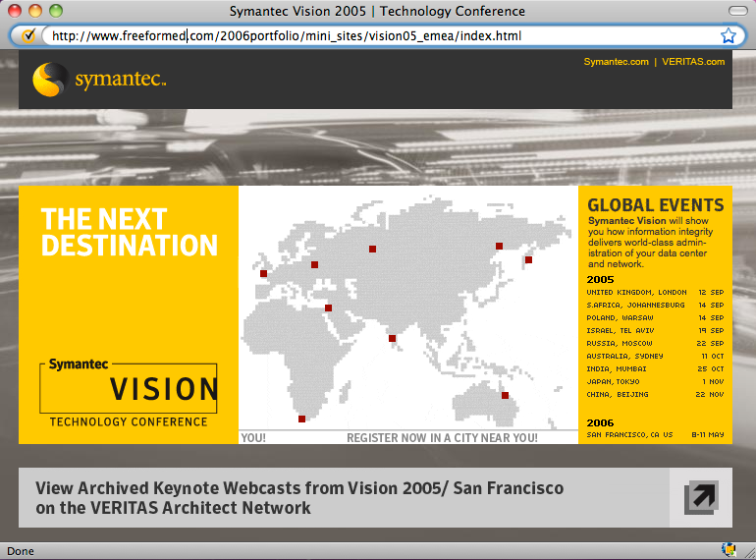The height and width of the screenshot is (560, 756).
Task: Click the Done status bar text
Action: 21,551
